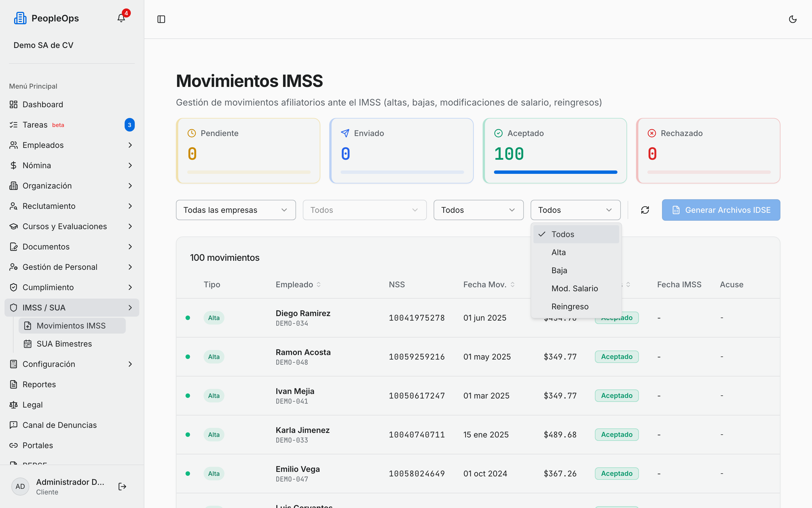Open the third filter Todos dropdown
Screen dimensions: 812x508
pyautogui.click(x=478, y=210)
